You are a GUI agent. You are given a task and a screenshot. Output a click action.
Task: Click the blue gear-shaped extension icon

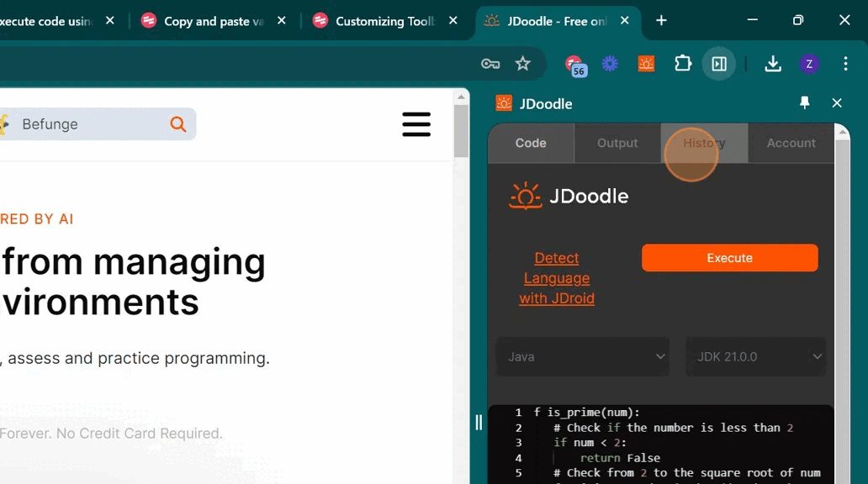click(x=610, y=64)
